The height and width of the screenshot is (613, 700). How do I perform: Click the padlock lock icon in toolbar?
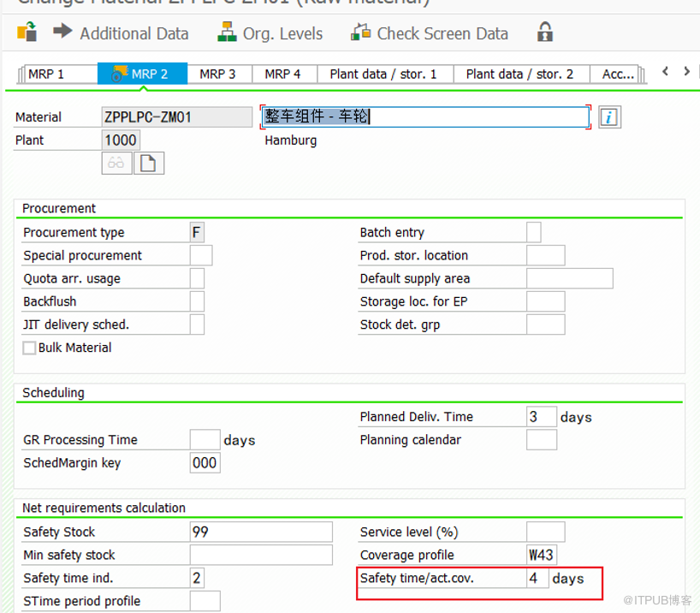pyautogui.click(x=544, y=33)
